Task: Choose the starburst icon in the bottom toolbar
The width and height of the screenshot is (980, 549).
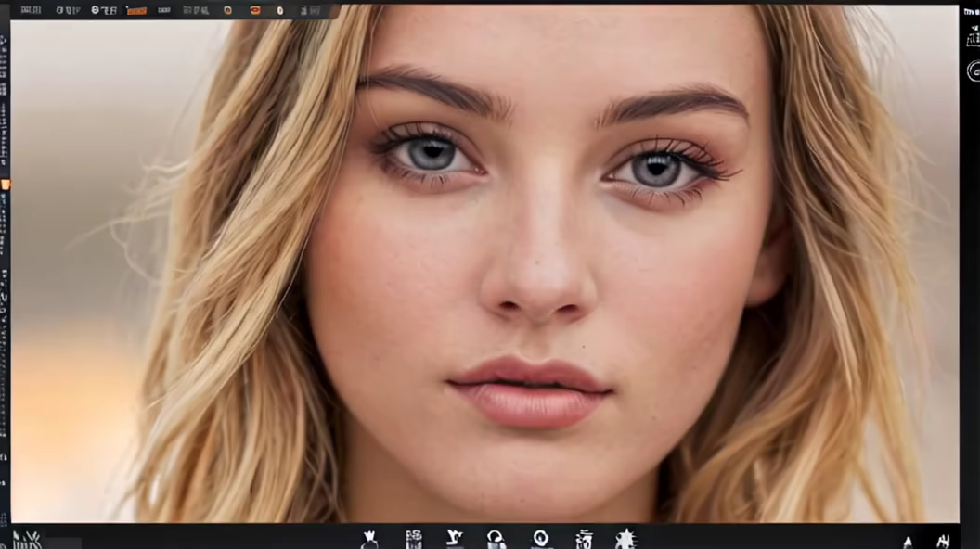Action: [x=625, y=539]
